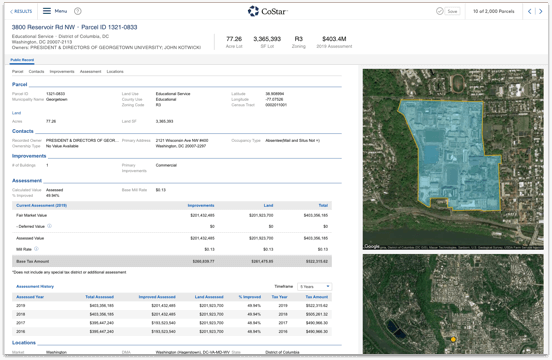Select the 2017 assessment history row
Viewport: 552px width, 360px height.
[172, 323]
